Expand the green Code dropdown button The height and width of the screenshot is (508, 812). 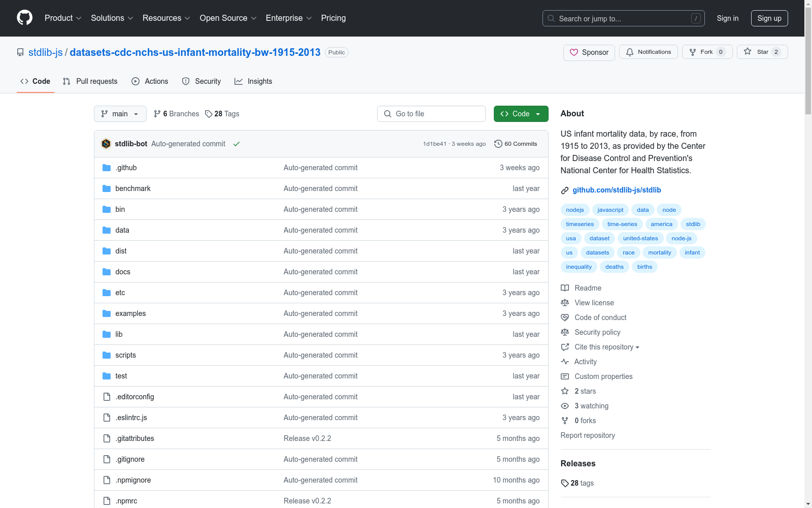pyautogui.click(x=521, y=114)
